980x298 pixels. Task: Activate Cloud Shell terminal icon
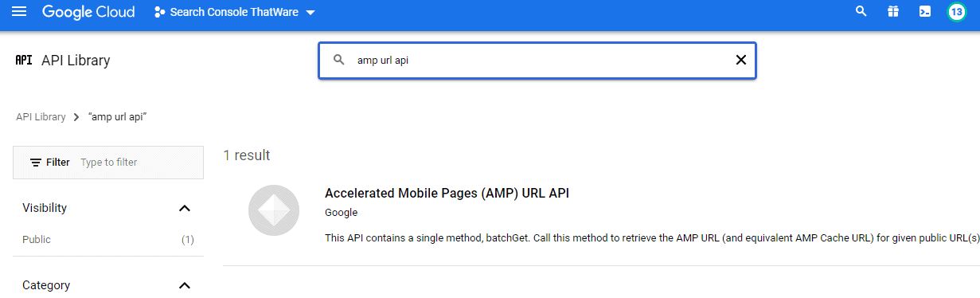click(x=925, y=12)
